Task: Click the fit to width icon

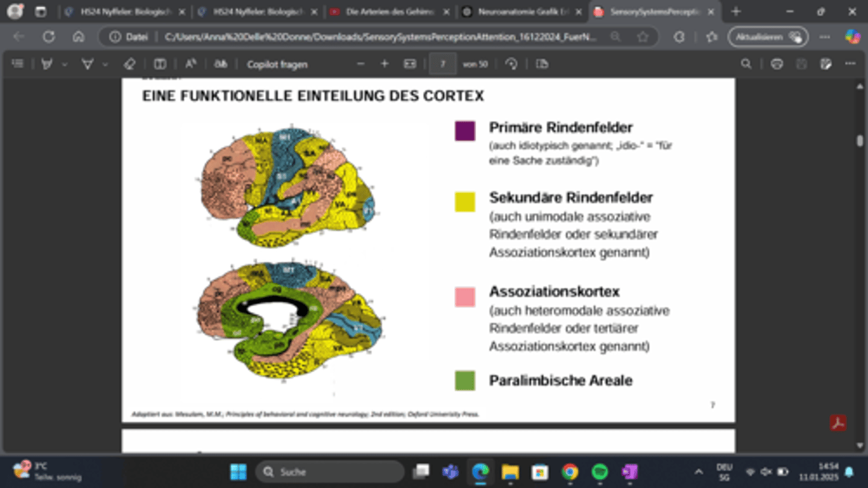Action: pyautogui.click(x=410, y=64)
